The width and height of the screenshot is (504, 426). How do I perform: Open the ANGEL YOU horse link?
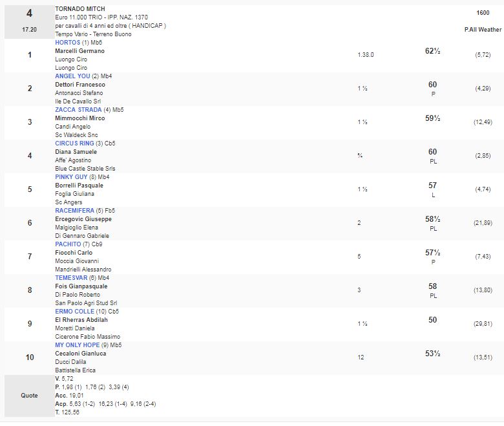click(72, 76)
